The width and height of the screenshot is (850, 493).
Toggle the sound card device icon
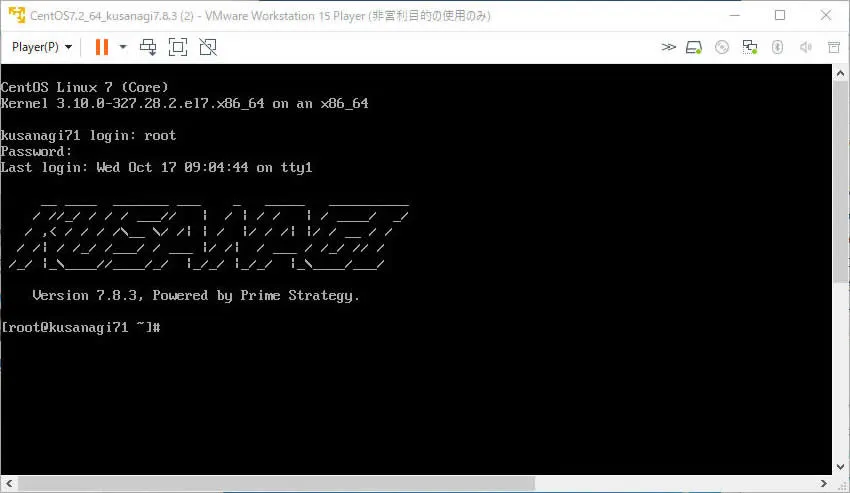click(x=805, y=47)
